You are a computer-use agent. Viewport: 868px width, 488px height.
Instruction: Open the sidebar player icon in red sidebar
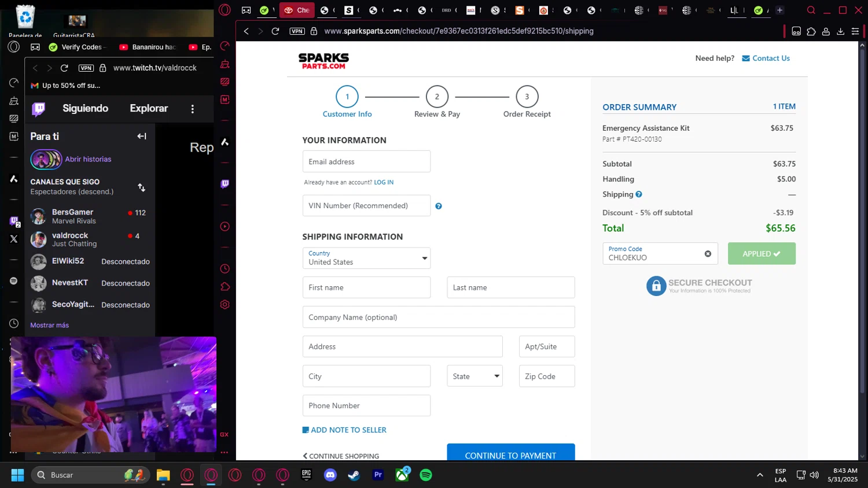click(225, 227)
